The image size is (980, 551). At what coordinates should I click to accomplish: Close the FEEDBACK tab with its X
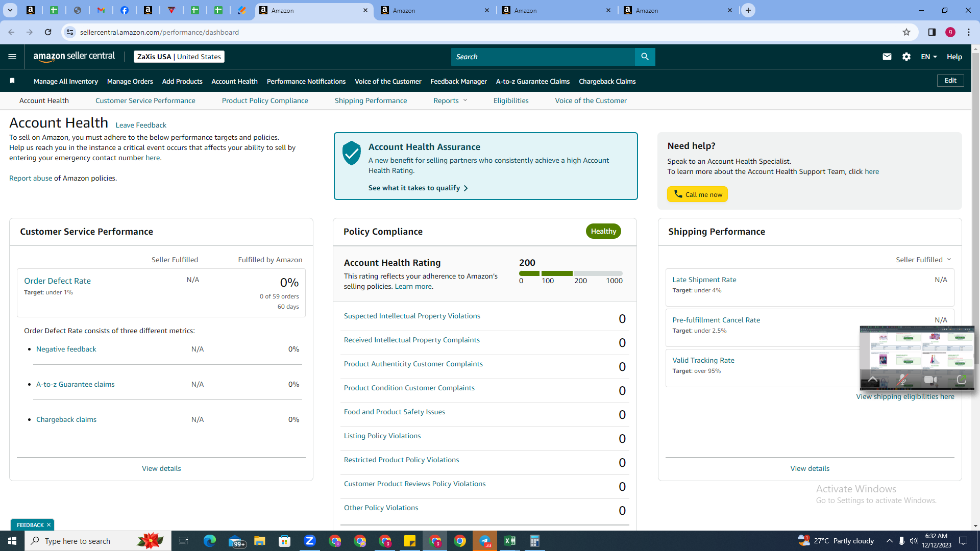49,525
